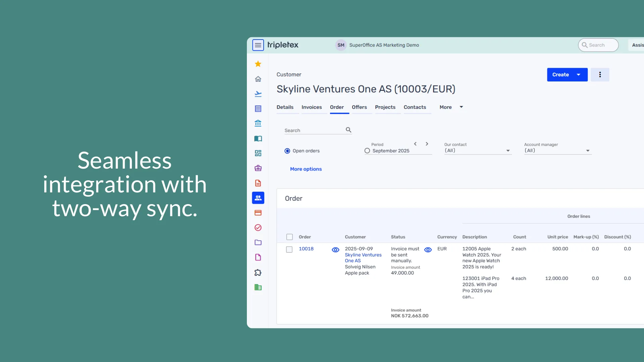The image size is (644, 362).
Task: Click the More options link
Action: pyautogui.click(x=306, y=169)
